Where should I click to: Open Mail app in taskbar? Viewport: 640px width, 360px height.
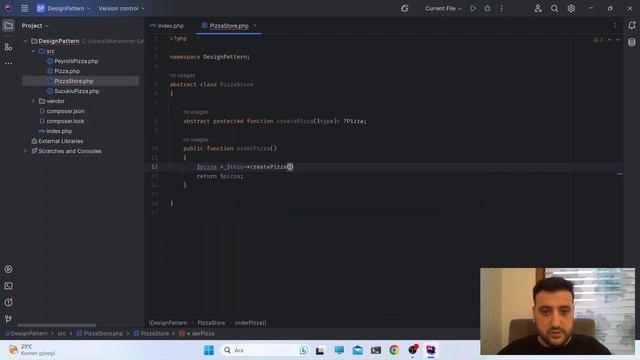(358, 350)
